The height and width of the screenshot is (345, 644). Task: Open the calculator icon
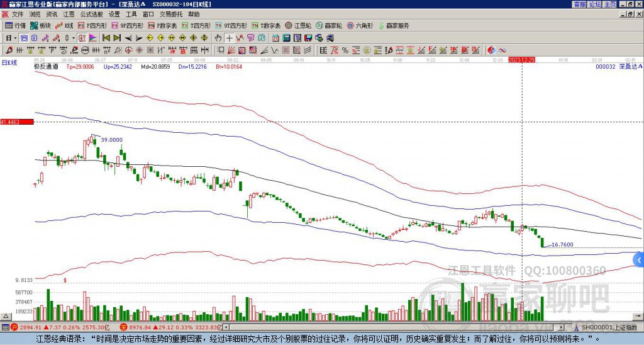point(286,38)
